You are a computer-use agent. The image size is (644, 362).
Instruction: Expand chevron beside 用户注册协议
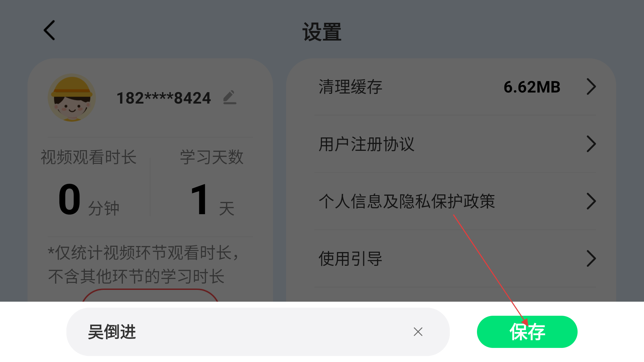(591, 144)
